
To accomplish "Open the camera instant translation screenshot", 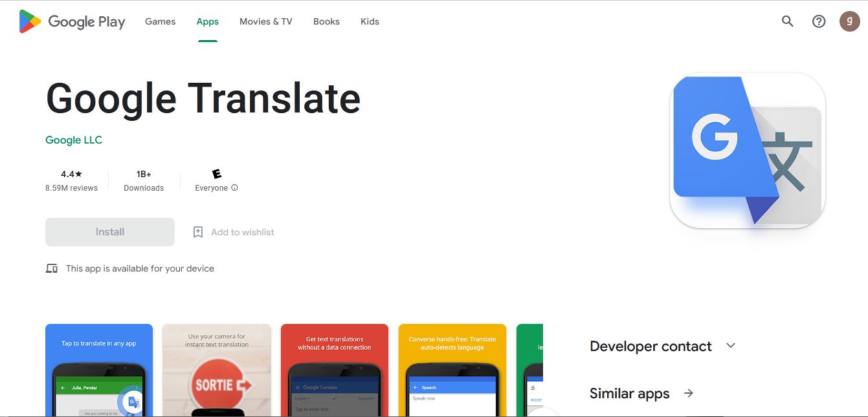I will tap(217, 370).
